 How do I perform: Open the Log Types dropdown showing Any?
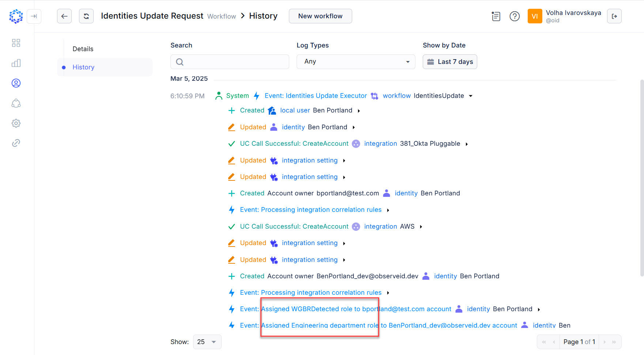[x=355, y=61]
